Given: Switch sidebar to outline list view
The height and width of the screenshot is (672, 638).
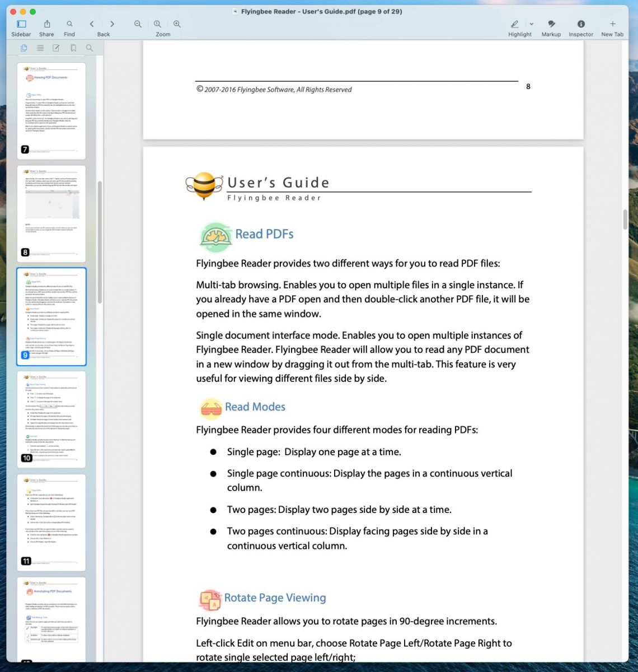Looking at the screenshot, I should [x=40, y=48].
